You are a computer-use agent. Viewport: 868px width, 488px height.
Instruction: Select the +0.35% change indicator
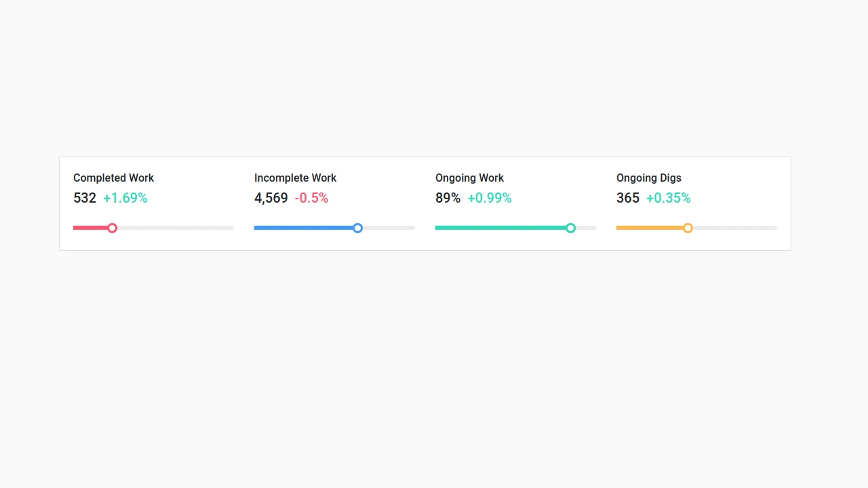(x=669, y=198)
